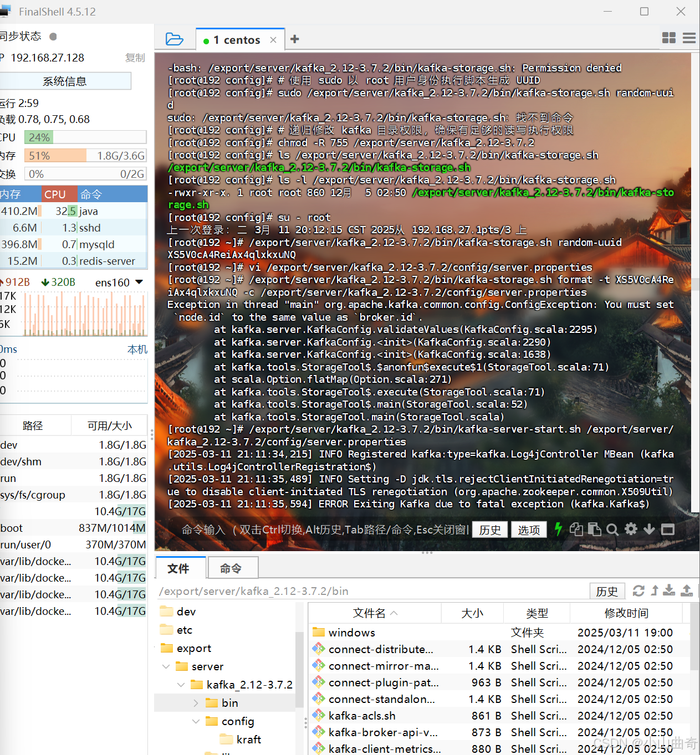Open the hamburger main menu
This screenshot has width=700, height=755.
tap(689, 38)
